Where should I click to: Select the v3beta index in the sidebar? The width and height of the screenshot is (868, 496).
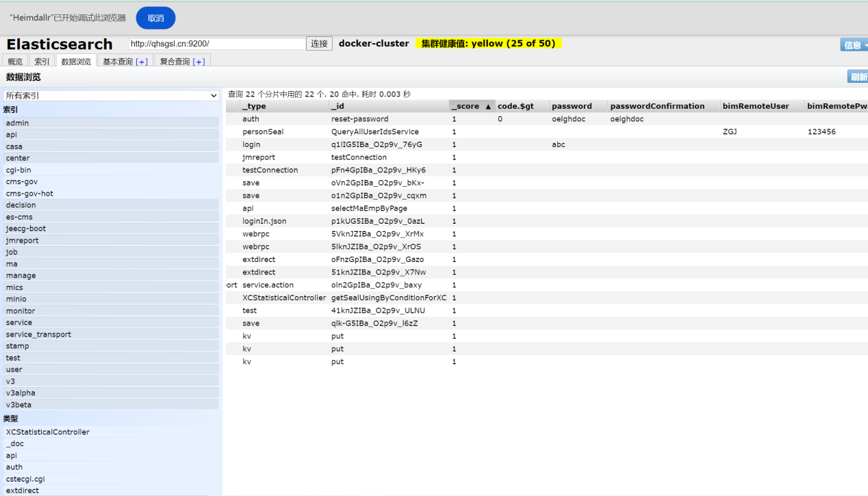(111, 404)
